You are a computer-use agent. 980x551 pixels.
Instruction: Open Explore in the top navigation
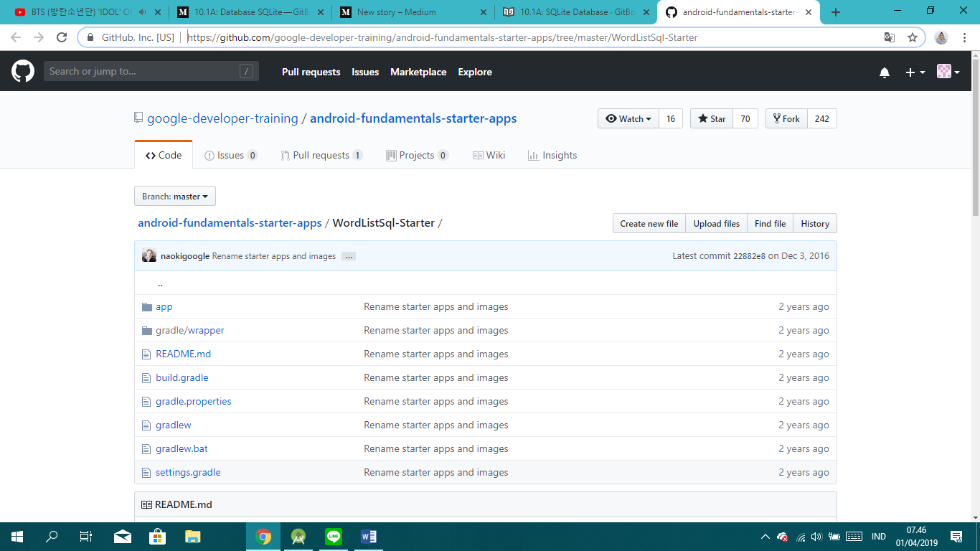[475, 72]
